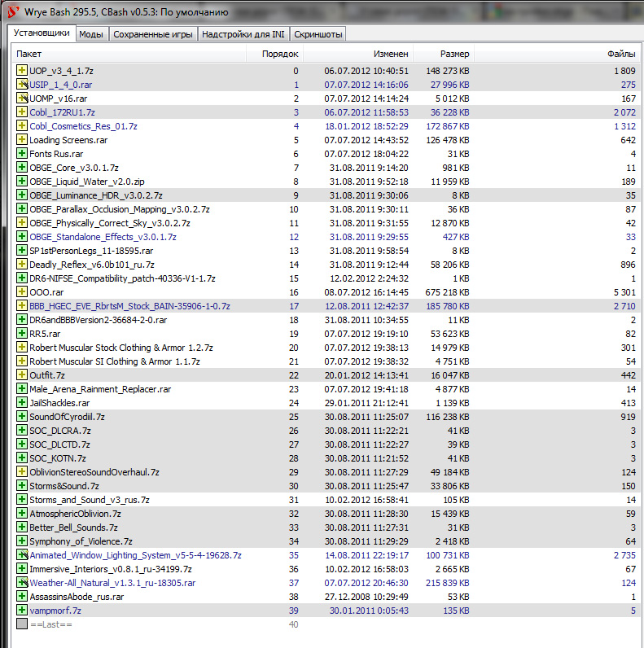Select SOC_DLCRA.7z in the list
Image resolution: width=644 pixels, height=648 pixels.
pyautogui.click(x=326, y=431)
